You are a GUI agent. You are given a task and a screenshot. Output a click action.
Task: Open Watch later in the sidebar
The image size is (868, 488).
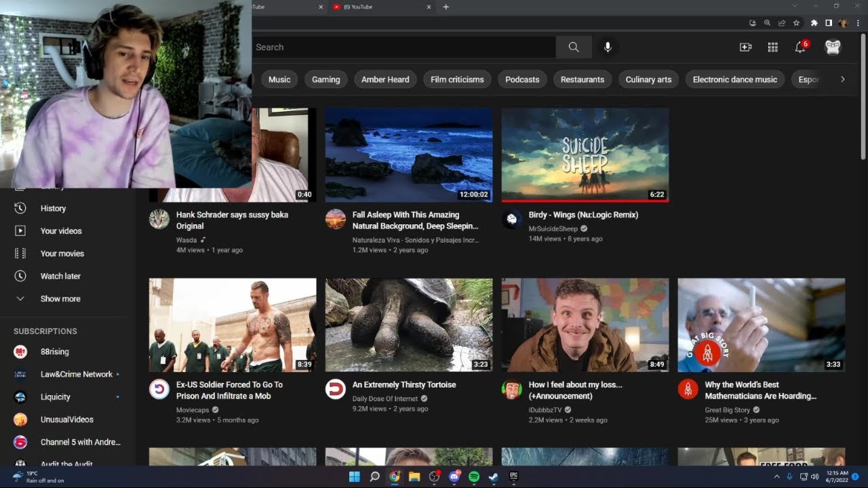click(x=60, y=276)
